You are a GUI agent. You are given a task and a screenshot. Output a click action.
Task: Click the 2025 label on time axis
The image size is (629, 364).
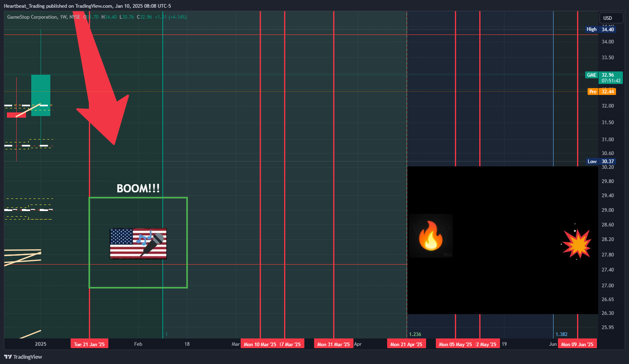[x=41, y=344]
